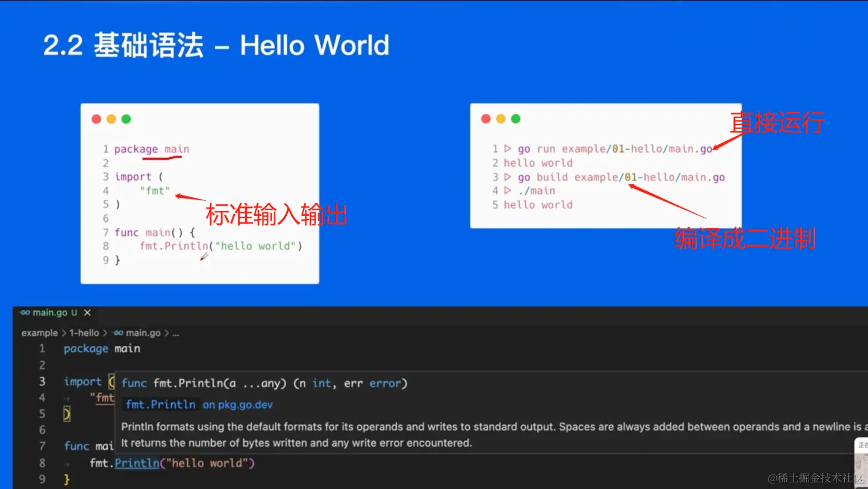Open fmt.Println link in hover tooltip
This screenshot has height=489, width=868.
pos(160,404)
